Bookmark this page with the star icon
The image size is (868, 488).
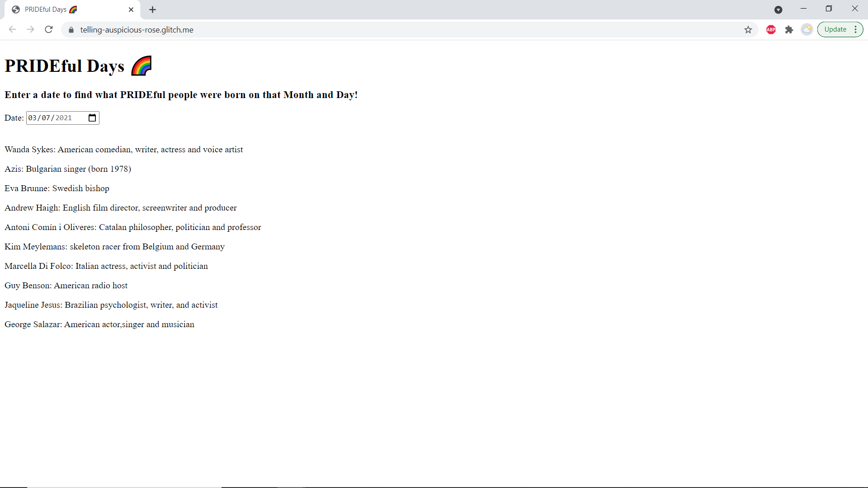748,30
